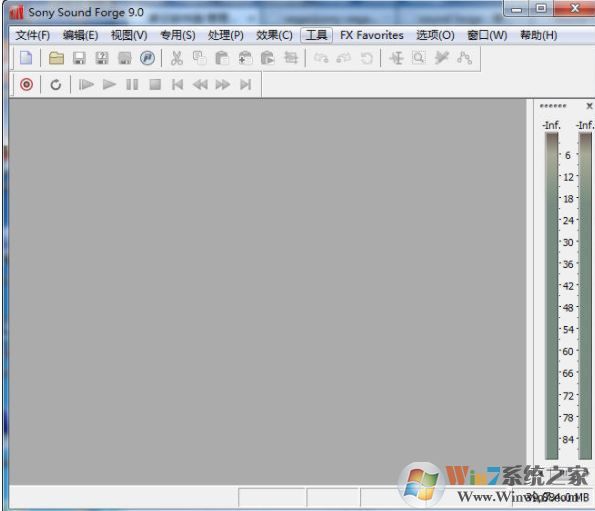The image size is (595, 511).
Task: Click the blue Publish icon
Action: pos(147,58)
